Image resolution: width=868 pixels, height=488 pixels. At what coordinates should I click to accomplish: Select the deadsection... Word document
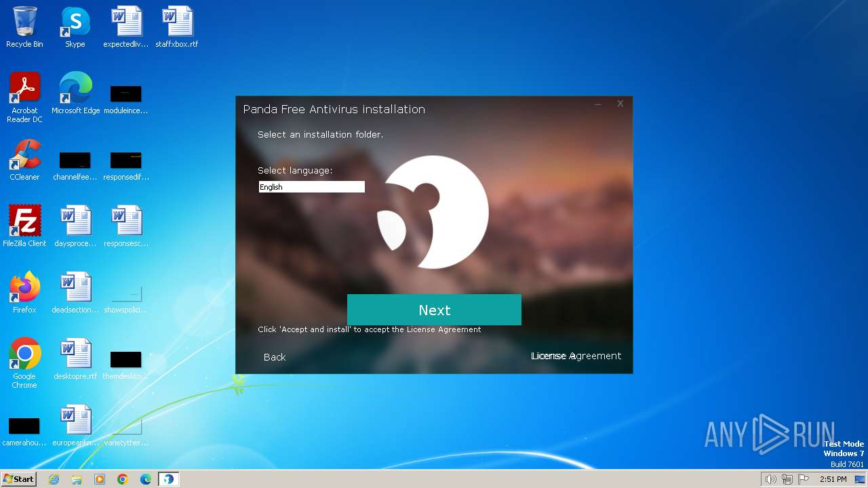[75, 293]
